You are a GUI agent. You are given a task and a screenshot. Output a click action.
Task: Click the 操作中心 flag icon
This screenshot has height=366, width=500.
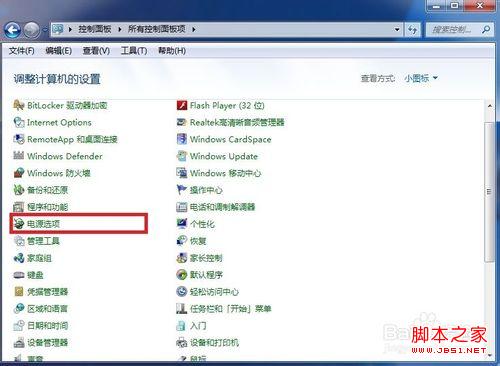point(182,190)
